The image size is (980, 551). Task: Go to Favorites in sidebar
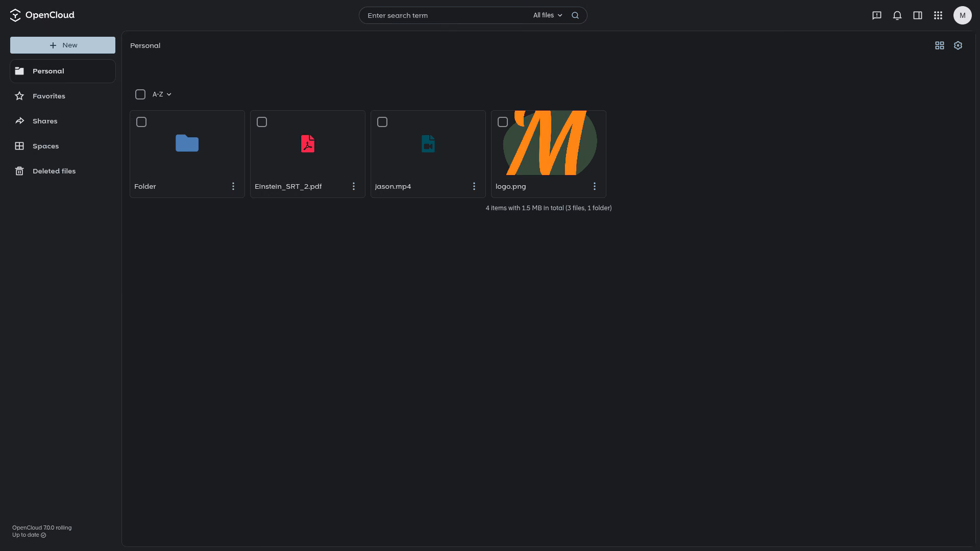pos(63,96)
